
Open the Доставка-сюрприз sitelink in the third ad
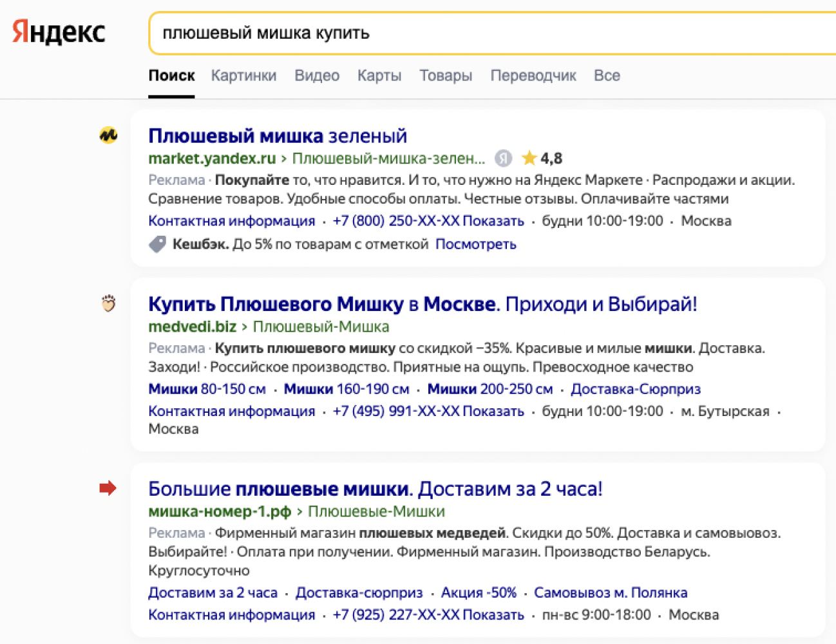coord(359,592)
